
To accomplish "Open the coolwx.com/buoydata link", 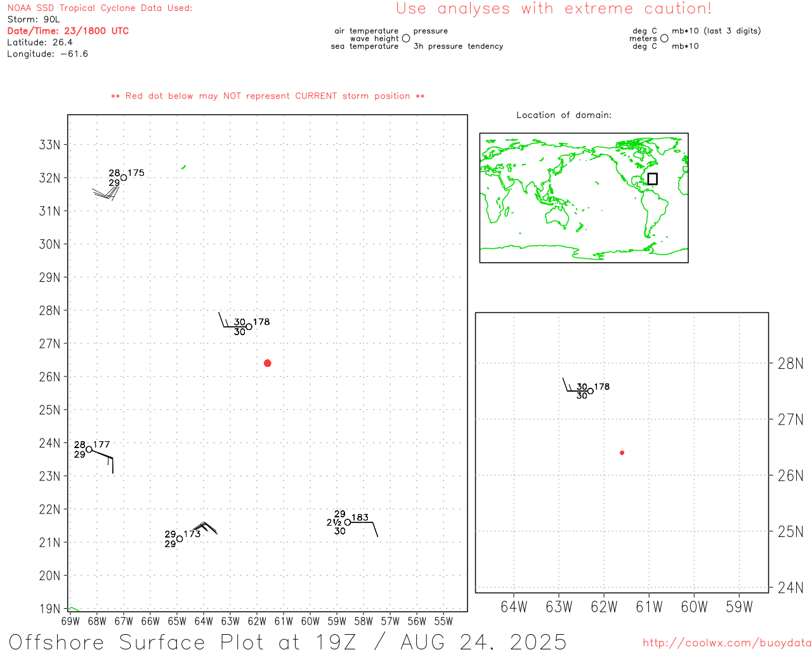I will click(727, 643).
